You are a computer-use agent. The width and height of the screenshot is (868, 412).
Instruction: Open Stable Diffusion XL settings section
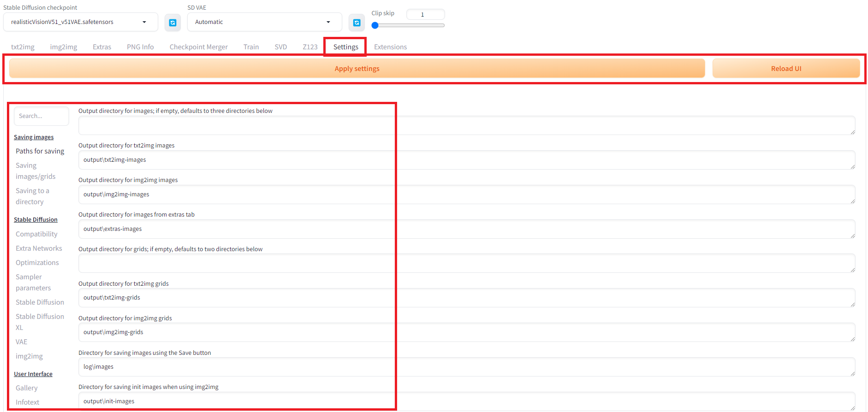click(40, 322)
